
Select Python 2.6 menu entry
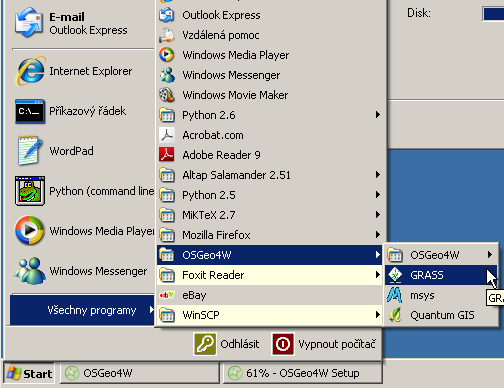click(269, 115)
